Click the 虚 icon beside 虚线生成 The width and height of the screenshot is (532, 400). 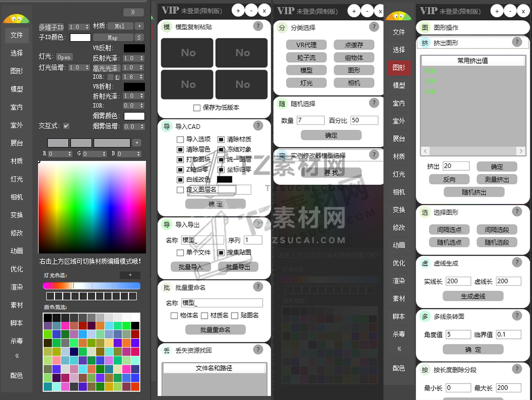[x=425, y=263]
